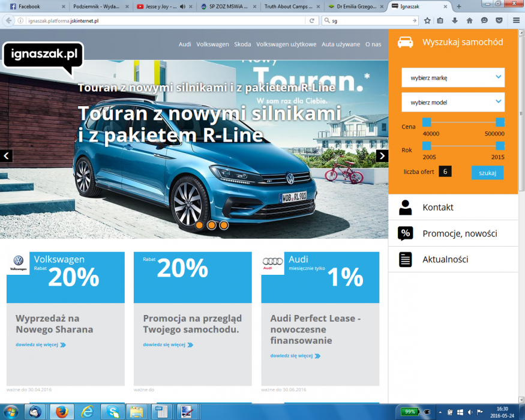Screen dimensions: 525x420
Task: Click 'dowiedz się więcej' under Audi Perfect Lease
Action: coord(295,356)
